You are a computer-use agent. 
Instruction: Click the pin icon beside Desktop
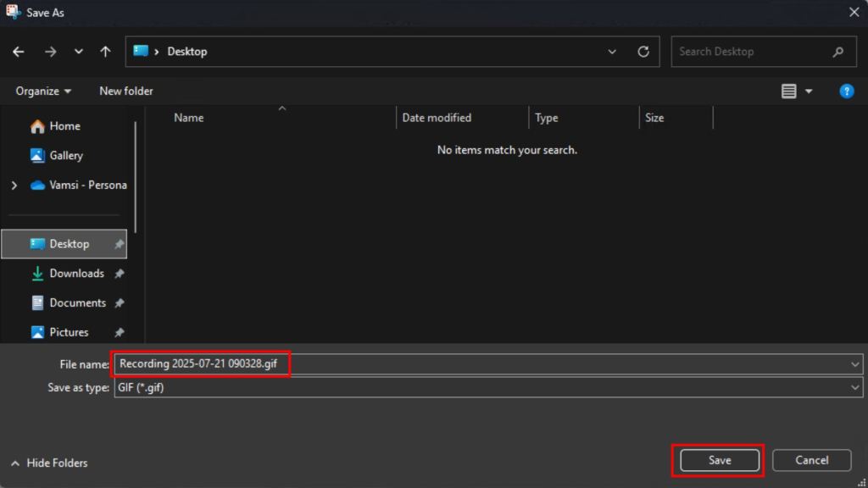119,244
